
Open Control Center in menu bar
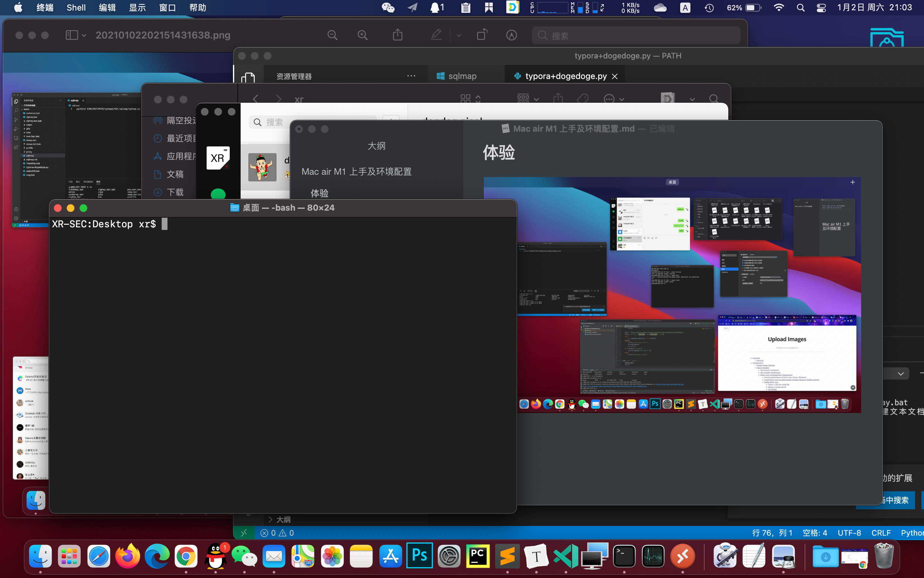(821, 8)
